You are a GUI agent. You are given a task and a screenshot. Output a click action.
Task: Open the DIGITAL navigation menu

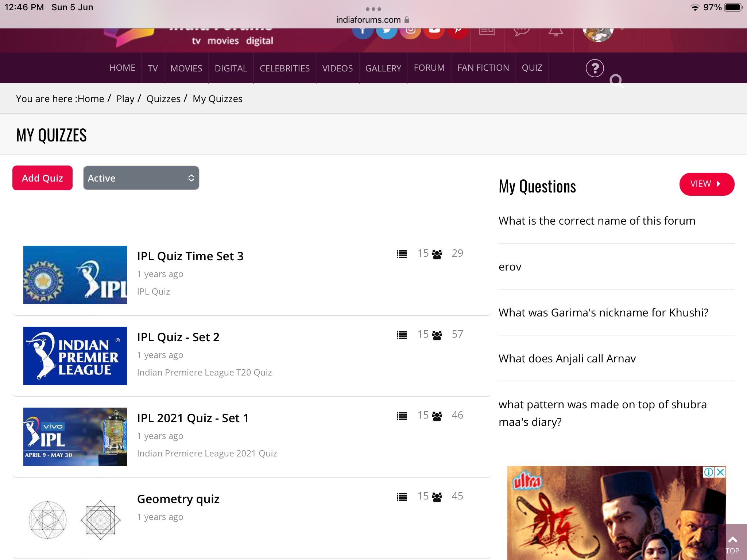point(231,68)
